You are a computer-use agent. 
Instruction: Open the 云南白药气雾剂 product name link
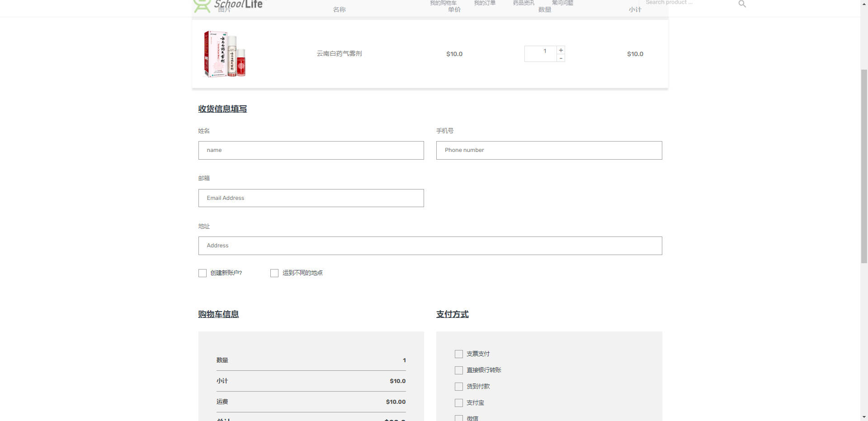(x=339, y=54)
